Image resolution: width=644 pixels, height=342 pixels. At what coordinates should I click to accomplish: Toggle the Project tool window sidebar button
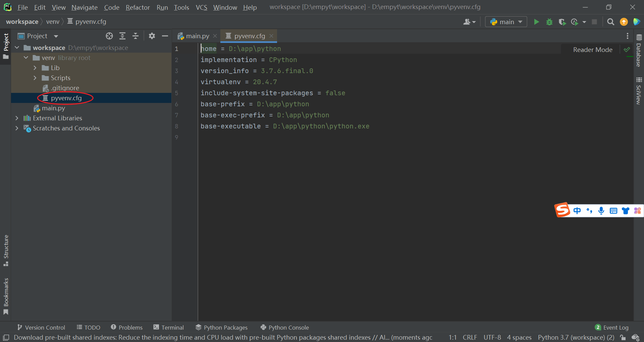pyautogui.click(x=6, y=46)
